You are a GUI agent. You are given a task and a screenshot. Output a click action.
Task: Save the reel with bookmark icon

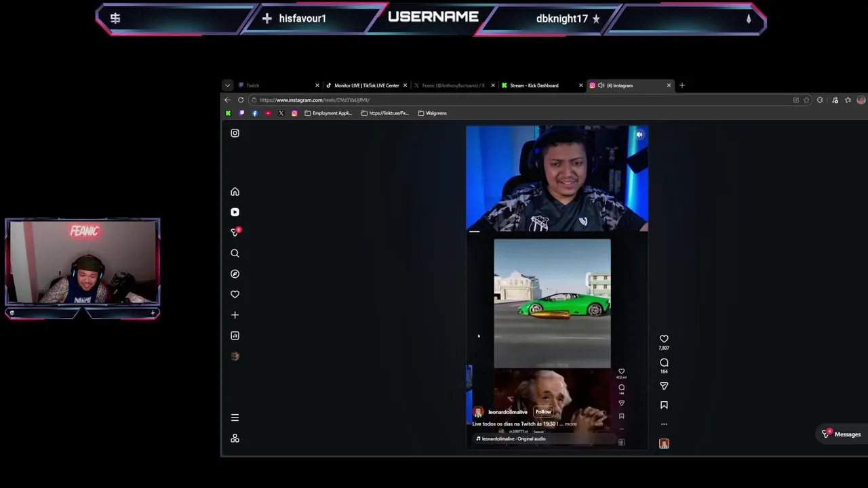pos(664,405)
